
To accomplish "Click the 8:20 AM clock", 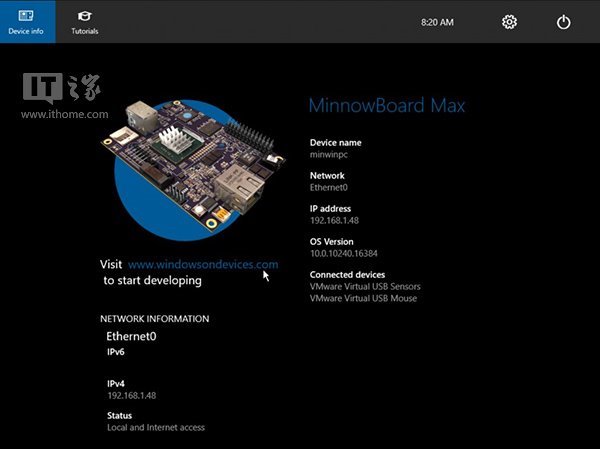I will pos(437,21).
